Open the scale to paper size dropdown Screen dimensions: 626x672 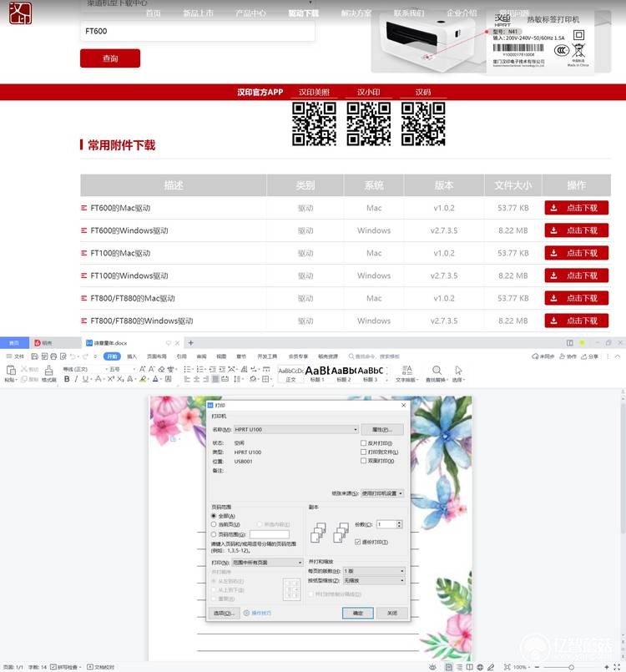coord(374,580)
